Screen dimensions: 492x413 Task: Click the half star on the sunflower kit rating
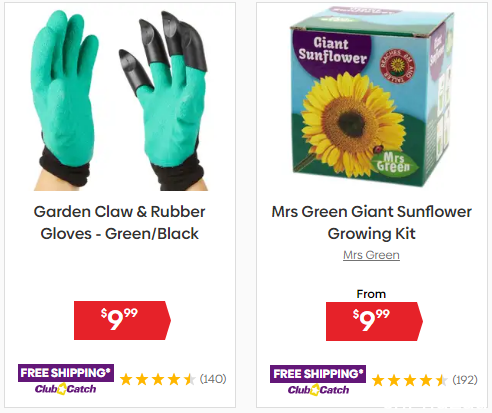coord(442,380)
